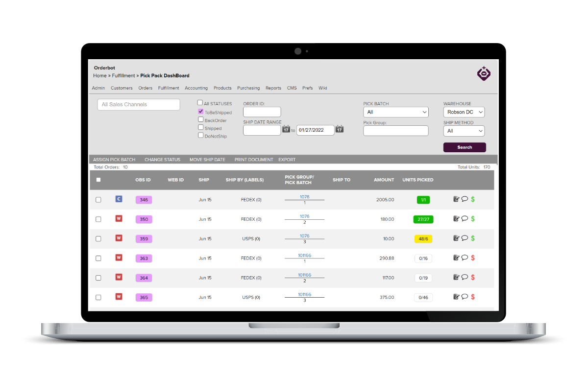588x376 pixels.
Task: Open the Warehouse dropdown showing Robson DC
Action: click(x=464, y=112)
